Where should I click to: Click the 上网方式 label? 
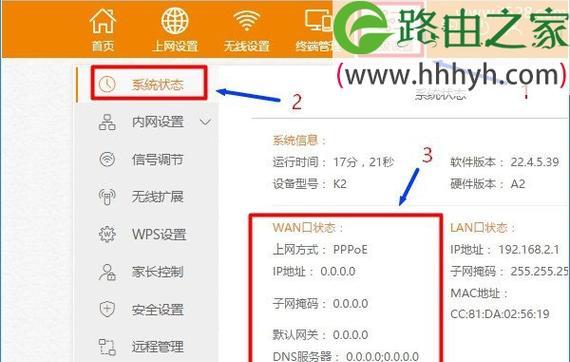pyautogui.click(x=300, y=250)
